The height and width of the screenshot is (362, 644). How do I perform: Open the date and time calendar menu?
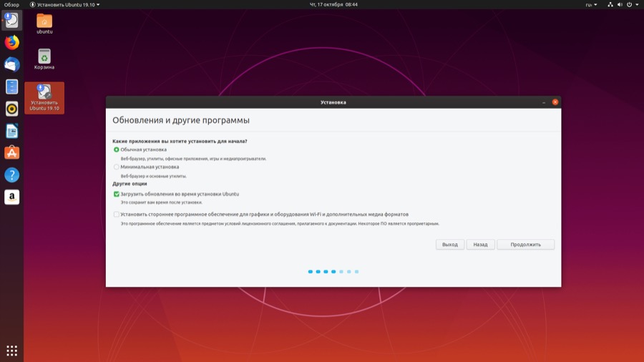point(333,4)
